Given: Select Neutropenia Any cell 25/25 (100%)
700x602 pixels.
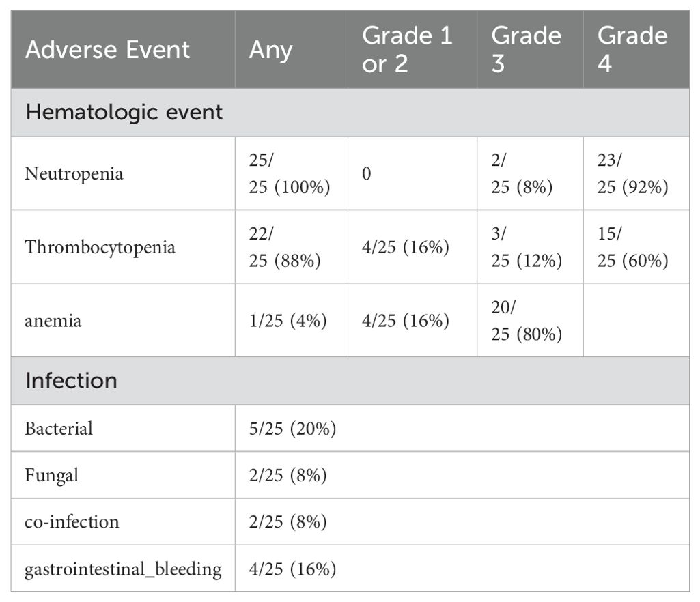Looking at the screenshot, I should (290, 173).
